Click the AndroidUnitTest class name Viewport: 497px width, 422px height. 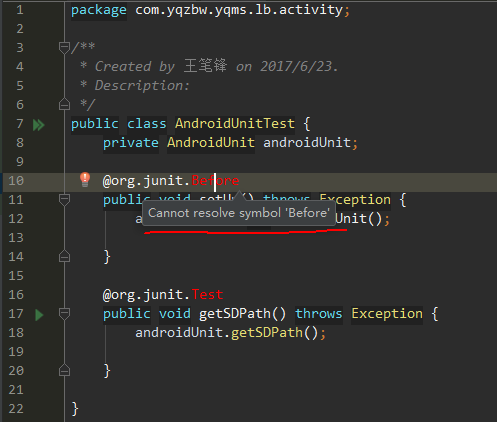(235, 124)
